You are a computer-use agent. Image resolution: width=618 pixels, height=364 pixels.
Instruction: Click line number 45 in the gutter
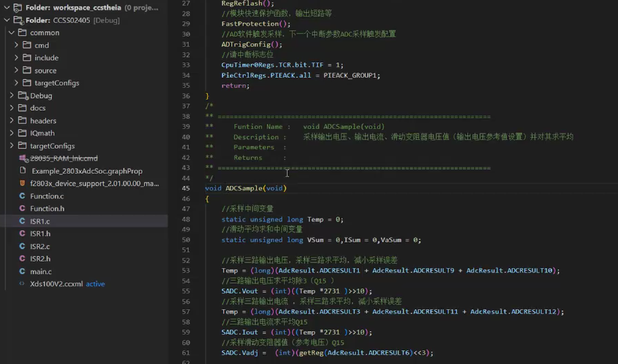coord(186,188)
